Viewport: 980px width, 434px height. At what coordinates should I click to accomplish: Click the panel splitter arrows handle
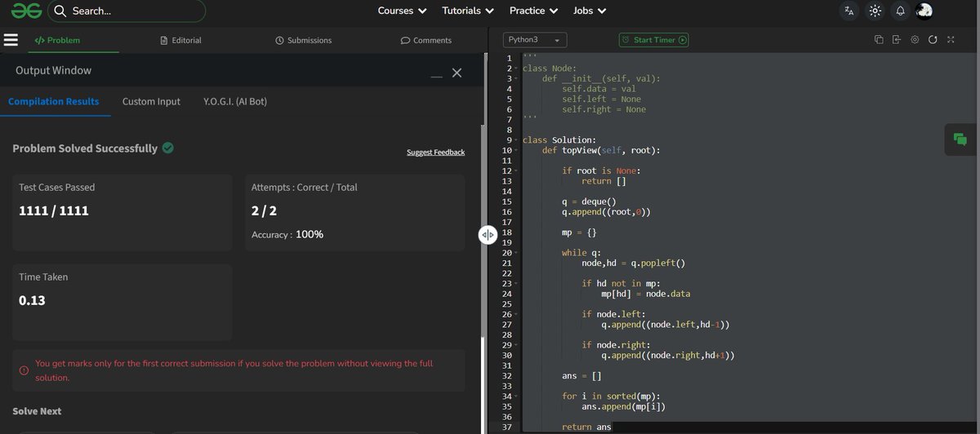point(488,235)
